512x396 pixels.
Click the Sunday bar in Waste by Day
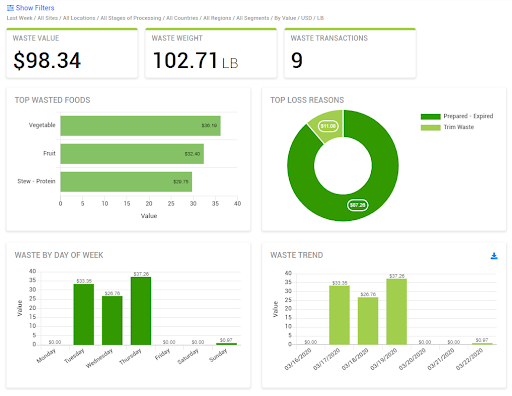tap(226, 344)
